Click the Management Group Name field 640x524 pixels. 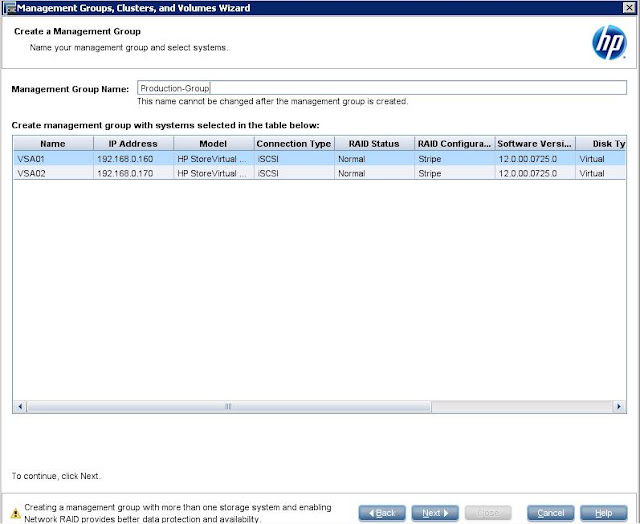click(382, 88)
